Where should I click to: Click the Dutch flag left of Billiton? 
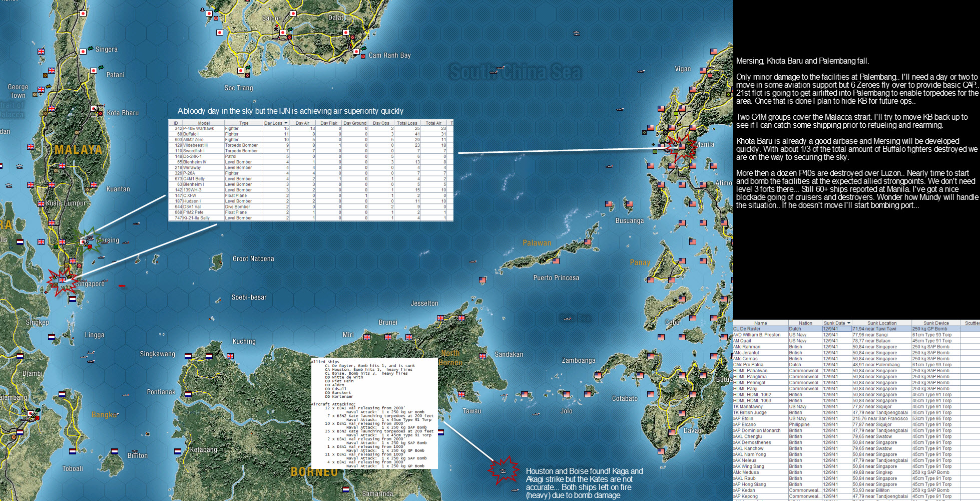(115, 451)
